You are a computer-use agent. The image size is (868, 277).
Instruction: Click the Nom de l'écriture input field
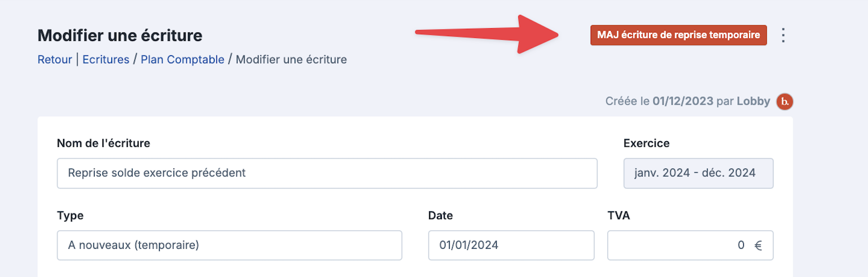pyautogui.click(x=327, y=173)
